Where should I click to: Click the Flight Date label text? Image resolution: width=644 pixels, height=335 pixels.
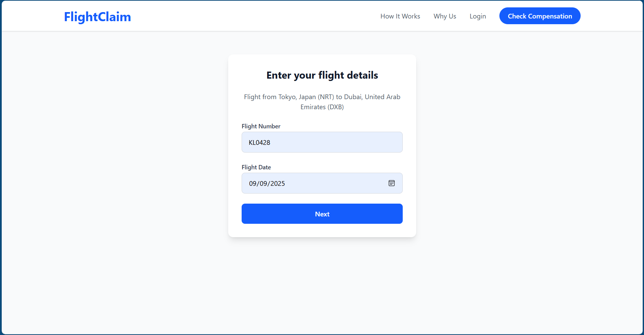pyautogui.click(x=256, y=167)
